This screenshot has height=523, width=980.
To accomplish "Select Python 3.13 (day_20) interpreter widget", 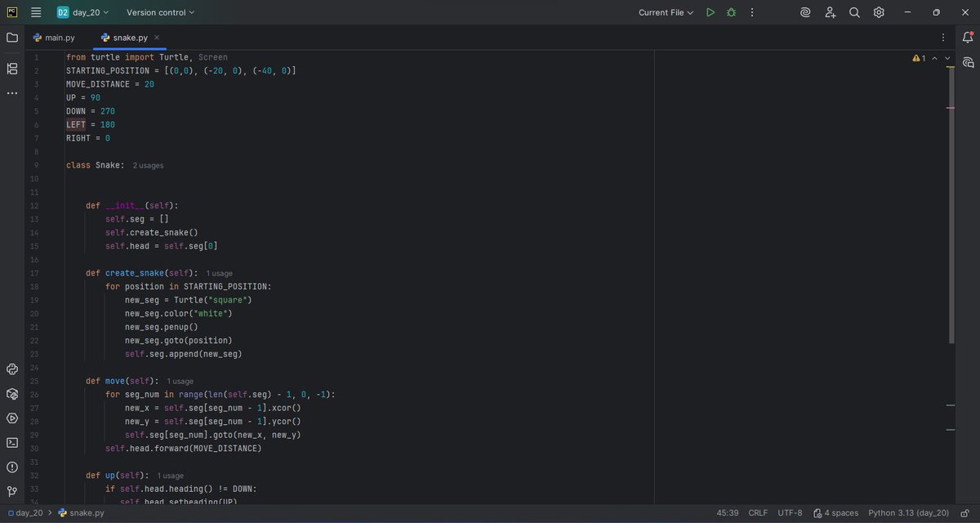I will 909,513.
